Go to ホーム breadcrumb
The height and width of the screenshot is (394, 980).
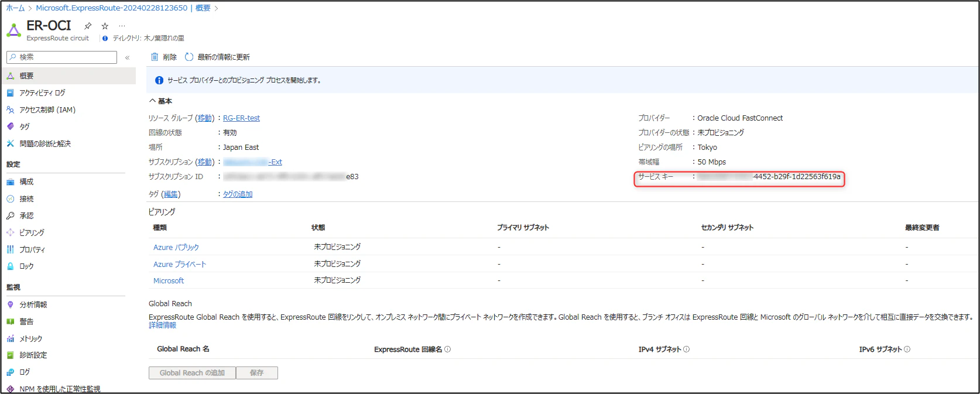click(x=15, y=8)
